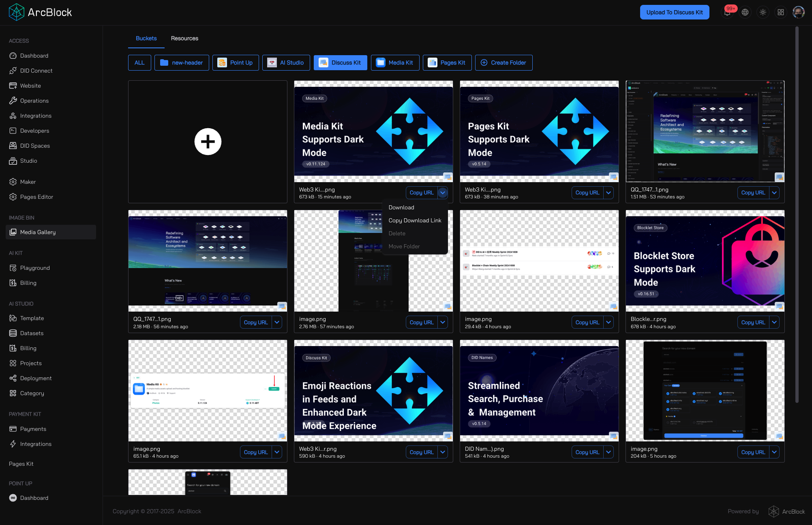Expand dropdown arrow for Blocklet Store image

(x=774, y=322)
